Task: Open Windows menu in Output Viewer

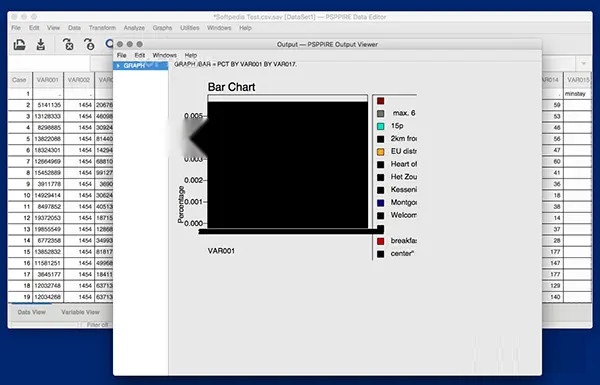Action: pyautogui.click(x=165, y=55)
